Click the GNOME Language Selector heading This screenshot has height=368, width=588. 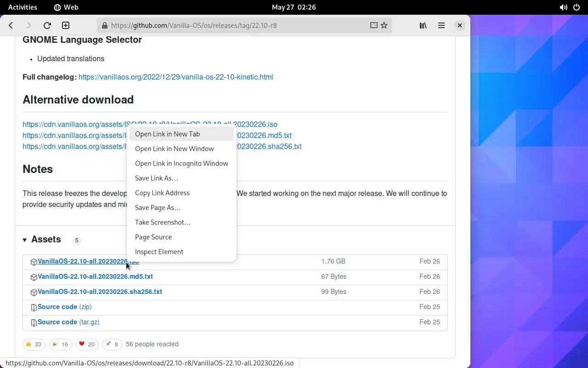click(82, 40)
